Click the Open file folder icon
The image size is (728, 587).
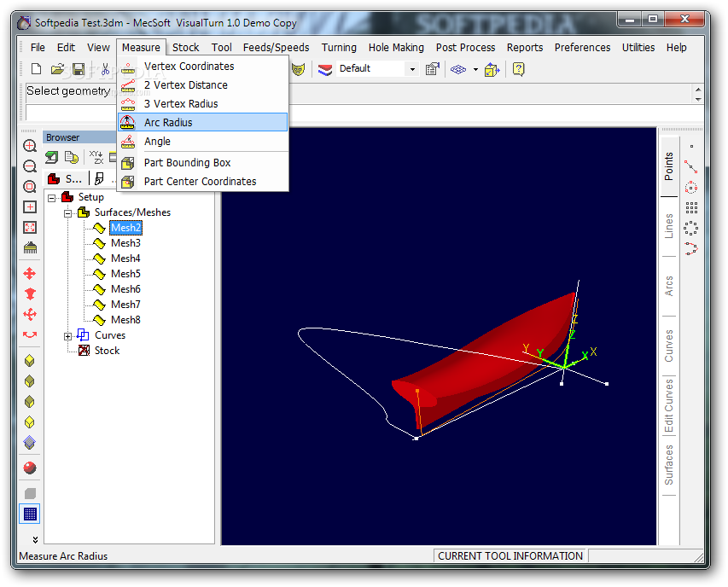coord(57,69)
